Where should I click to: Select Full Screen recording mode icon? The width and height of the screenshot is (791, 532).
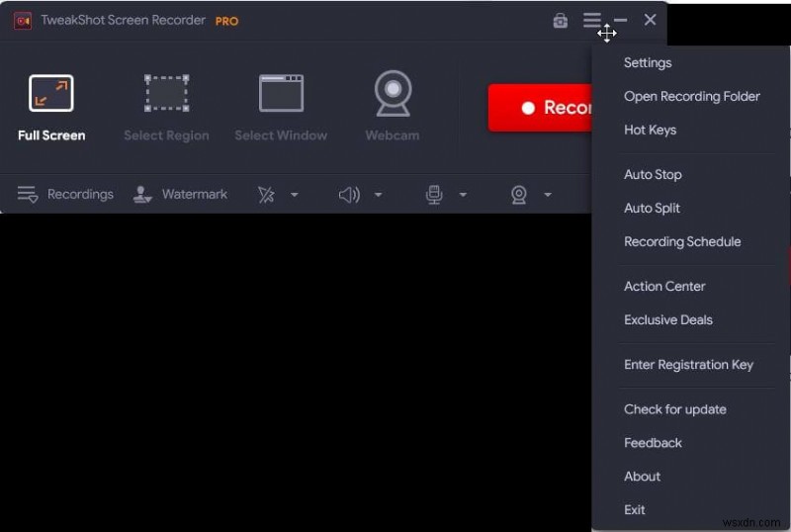click(x=51, y=93)
